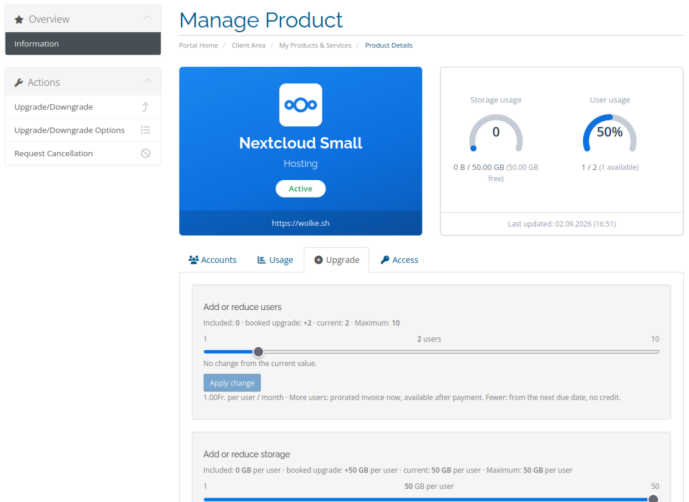689x502 pixels.
Task: Open Upgrade/Downgrade Options in sidebar
Action: [x=83, y=130]
